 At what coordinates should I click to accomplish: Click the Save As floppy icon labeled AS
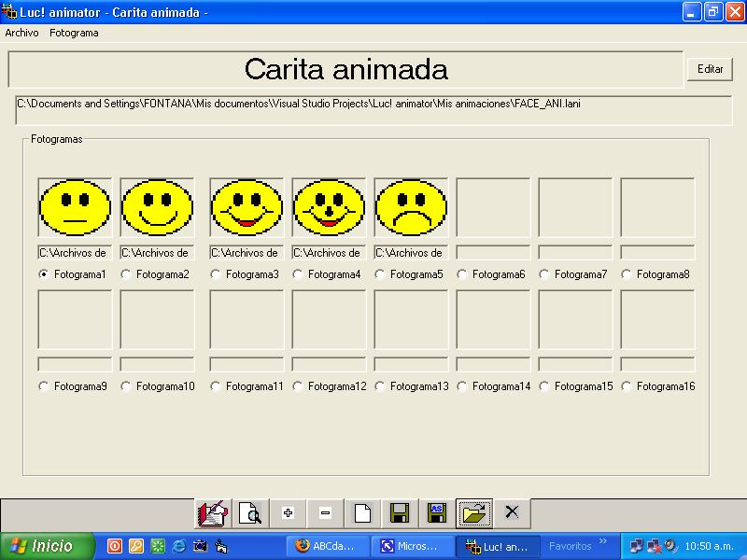click(x=437, y=513)
